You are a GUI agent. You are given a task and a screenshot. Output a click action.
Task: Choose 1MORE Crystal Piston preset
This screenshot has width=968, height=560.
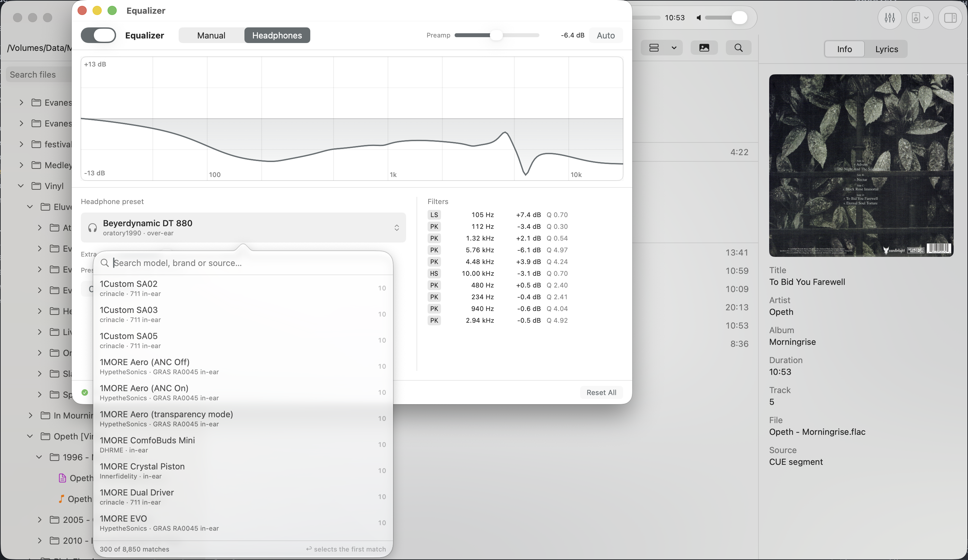pyautogui.click(x=243, y=470)
